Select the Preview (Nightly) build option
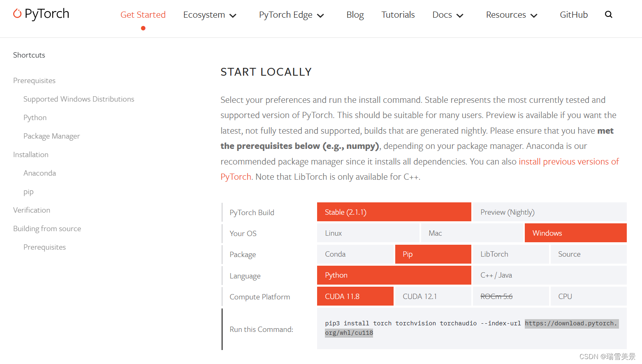Image resolution: width=642 pixels, height=364 pixels. pyautogui.click(x=549, y=212)
